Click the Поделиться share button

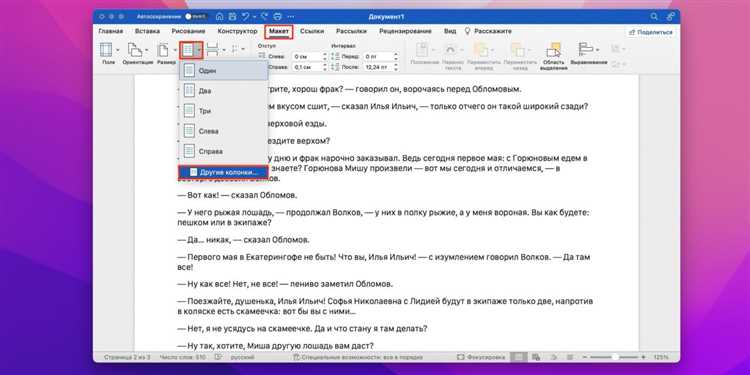[x=651, y=32]
